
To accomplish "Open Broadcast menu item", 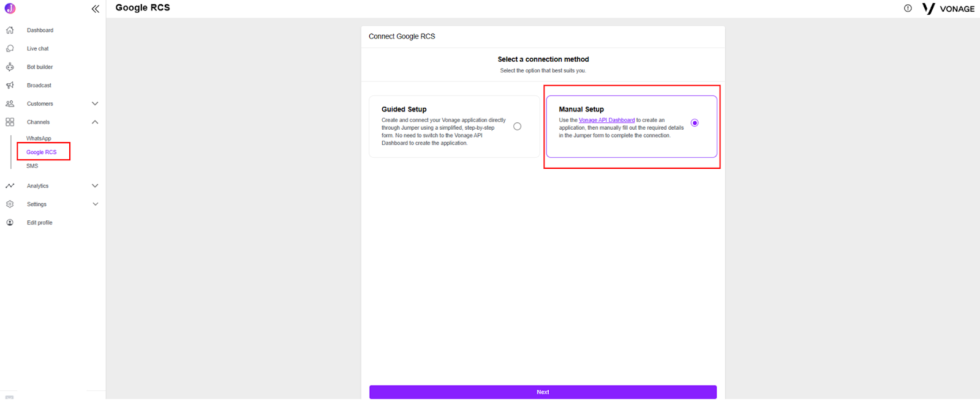I will pos(39,85).
